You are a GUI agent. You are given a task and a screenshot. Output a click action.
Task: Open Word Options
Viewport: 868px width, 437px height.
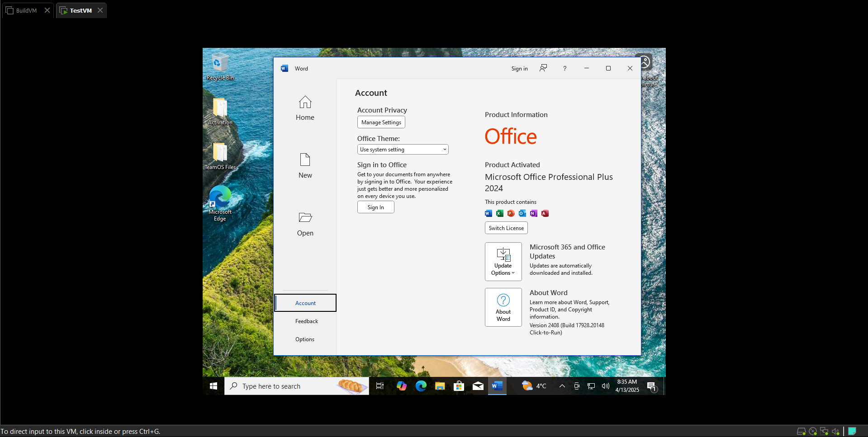tap(305, 339)
